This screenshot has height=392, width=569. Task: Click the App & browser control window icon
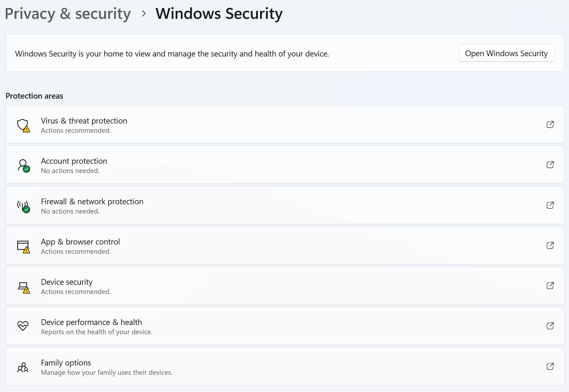[x=23, y=247]
